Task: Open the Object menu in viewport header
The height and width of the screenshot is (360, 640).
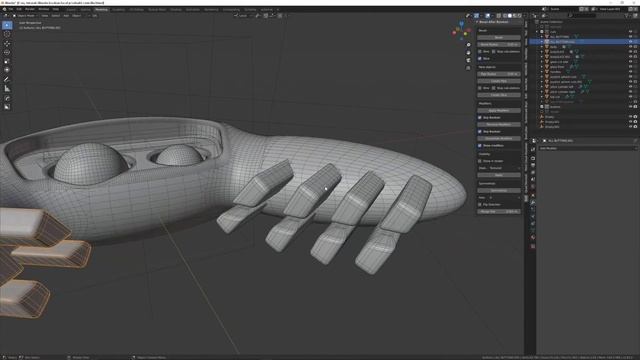Action: 76,16
